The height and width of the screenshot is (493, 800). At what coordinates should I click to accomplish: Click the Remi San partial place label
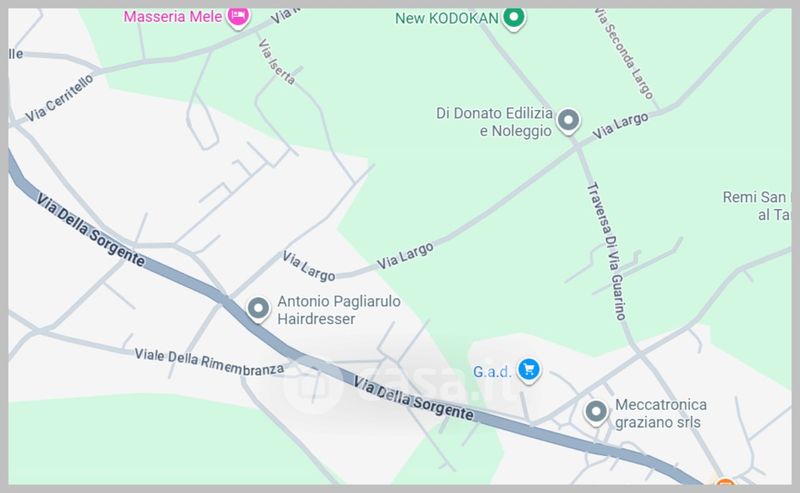(x=756, y=206)
